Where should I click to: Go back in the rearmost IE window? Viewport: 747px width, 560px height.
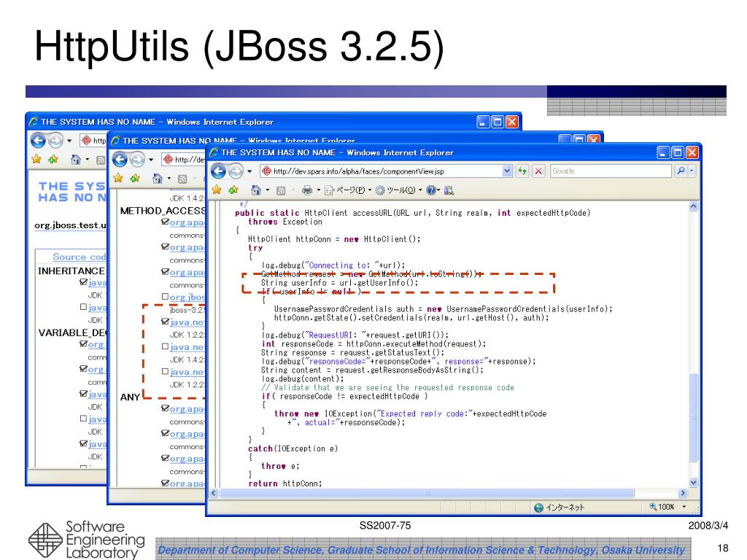[x=38, y=141]
